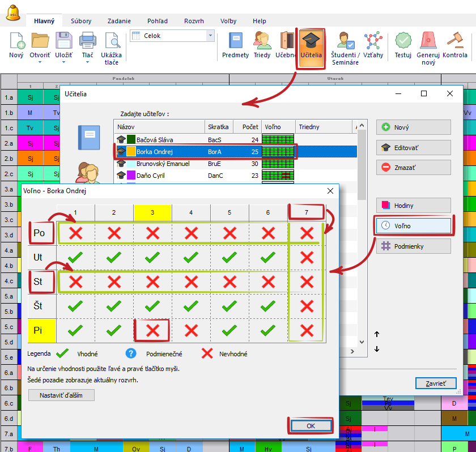This screenshot has width=476, height=452.
Task: Expand the Celok view dropdown
Action: (210, 36)
